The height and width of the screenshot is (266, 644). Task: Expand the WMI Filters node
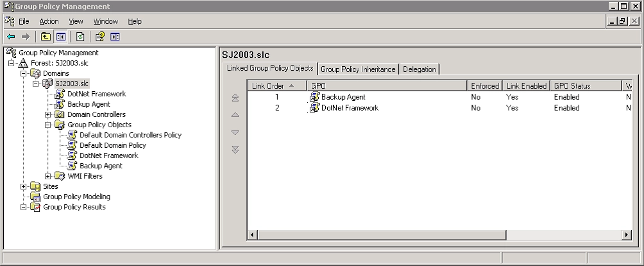point(48,177)
